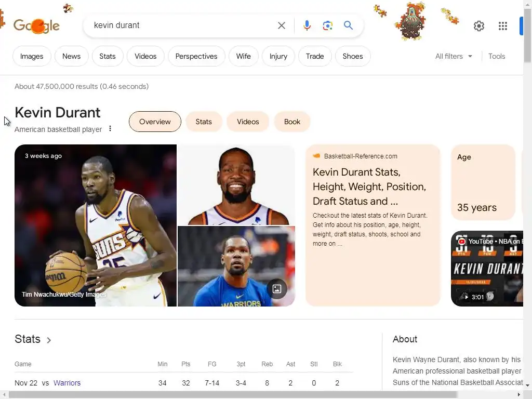Click the blue magnifier search icon
The image size is (532, 399).
click(348, 25)
